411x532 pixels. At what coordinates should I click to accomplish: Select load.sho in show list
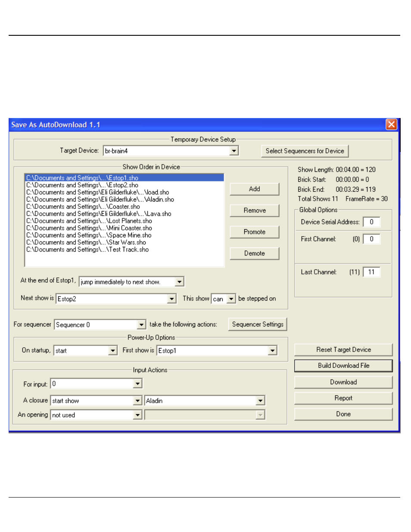[x=125, y=192]
